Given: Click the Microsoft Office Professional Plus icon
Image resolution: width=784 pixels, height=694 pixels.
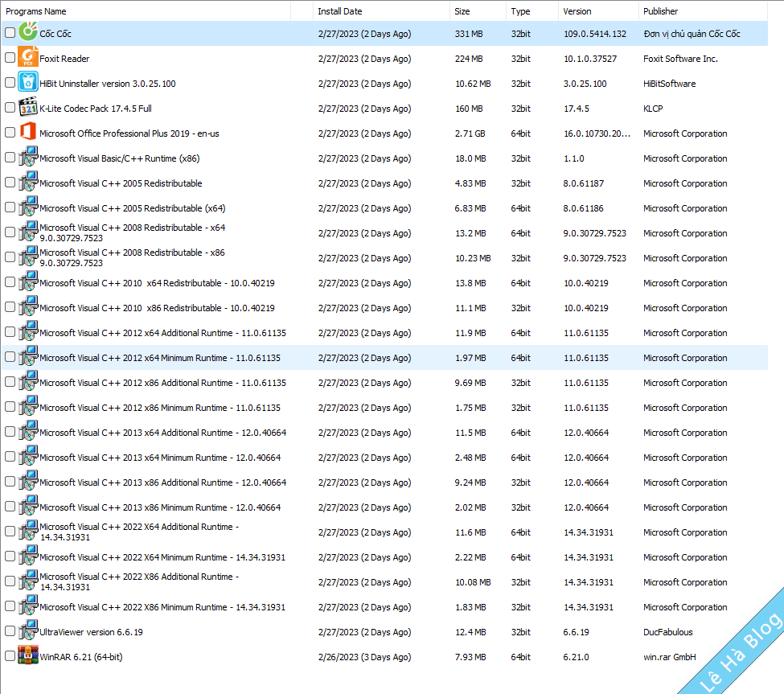Looking at the screenshot, I should click(x=28, y=133).
